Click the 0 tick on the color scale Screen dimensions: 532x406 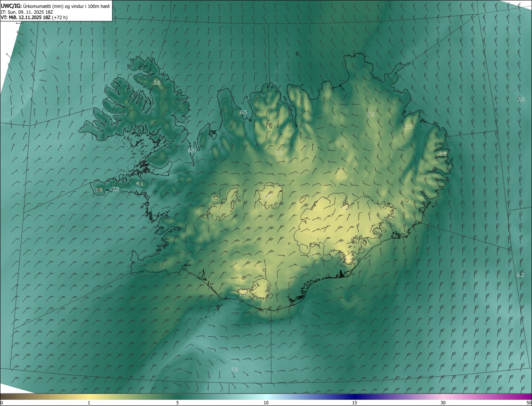2,403
